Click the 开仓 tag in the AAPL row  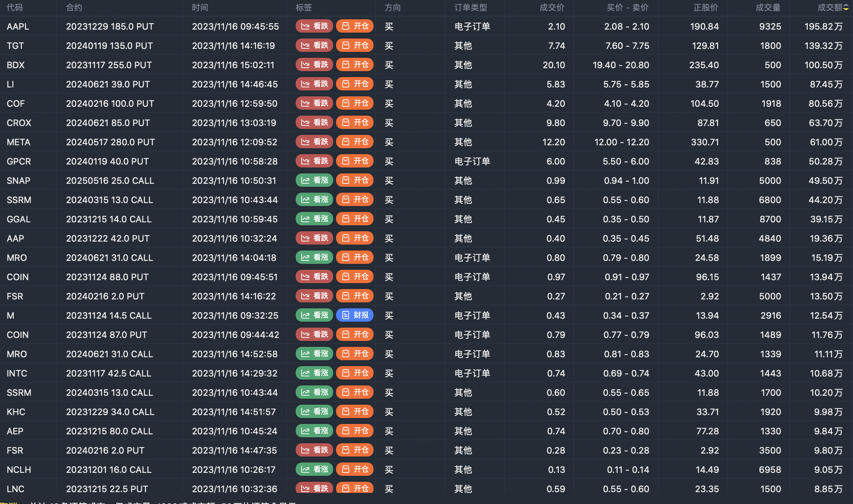tap(355, 26)
